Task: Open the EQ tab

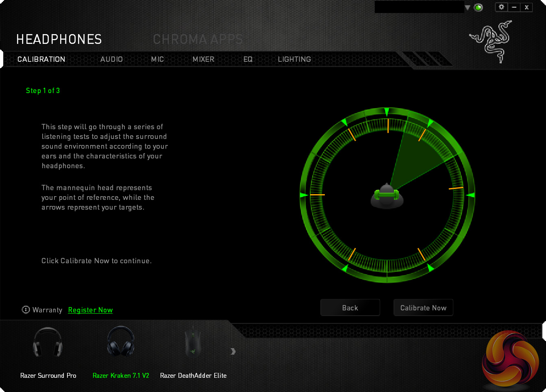Action: point(248,59)
